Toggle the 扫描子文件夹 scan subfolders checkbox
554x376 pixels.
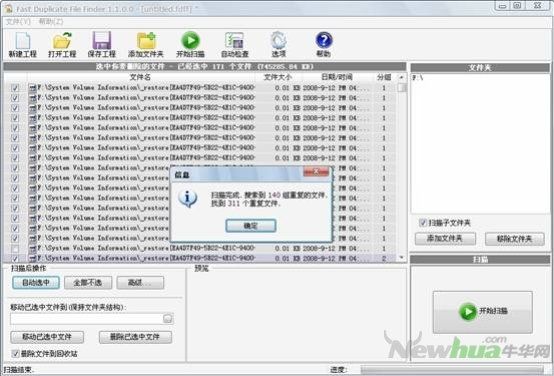[x=423, y=223]
